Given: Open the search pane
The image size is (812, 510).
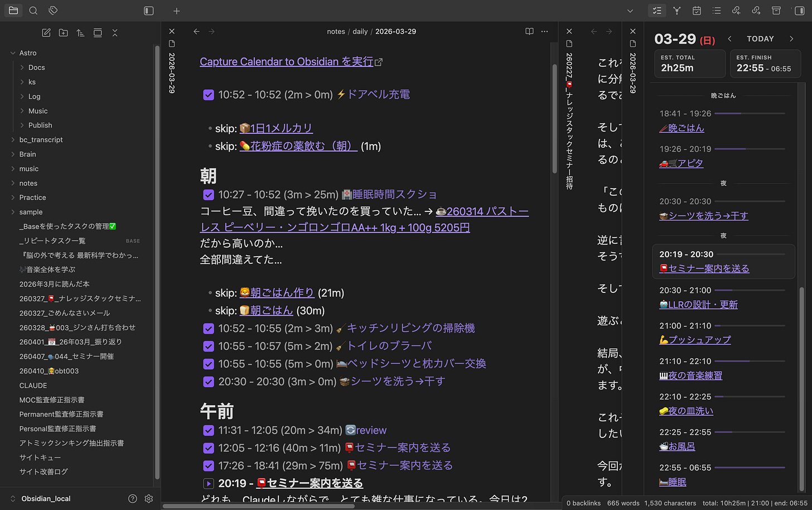Looking at the screenshot, I should pyautogui.click(x=33, y=10).
